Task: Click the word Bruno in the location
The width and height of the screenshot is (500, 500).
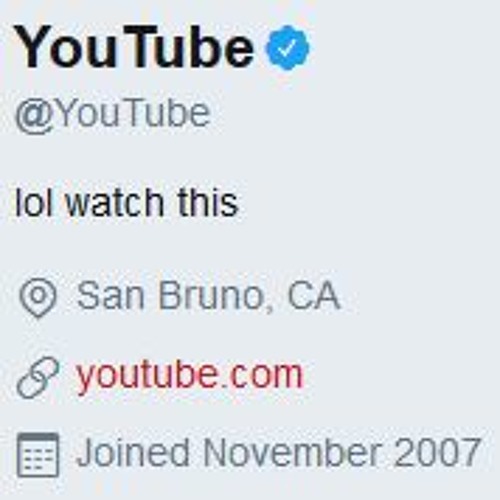Action: coord(211,296)
